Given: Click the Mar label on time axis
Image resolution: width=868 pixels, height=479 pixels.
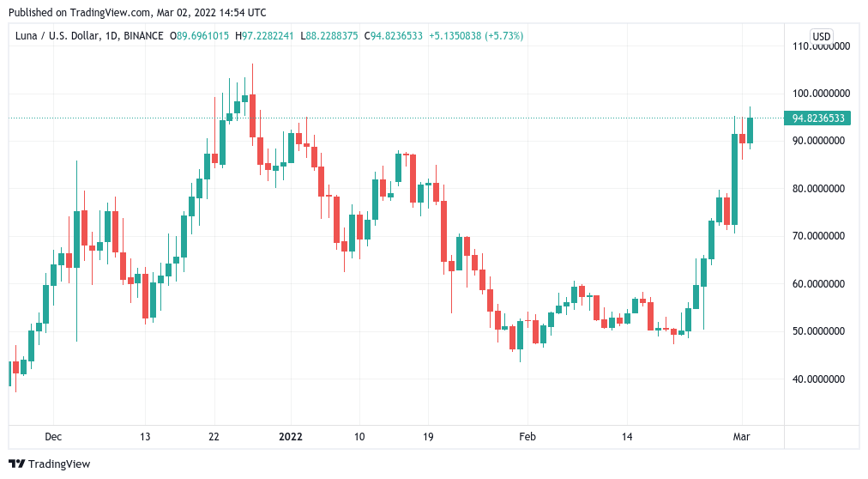Looking at the screenshot, I should pos(742,436).
